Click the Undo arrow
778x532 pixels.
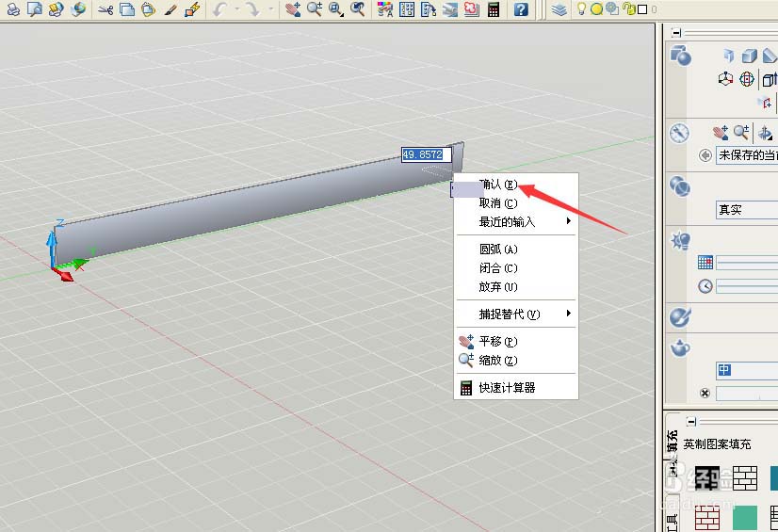click(x=220, y=8)
